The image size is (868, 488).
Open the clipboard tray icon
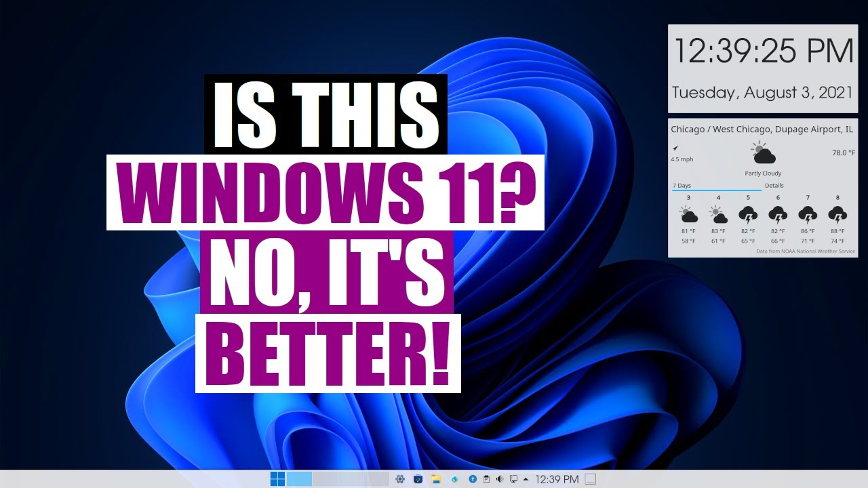(x=486, y=479)
